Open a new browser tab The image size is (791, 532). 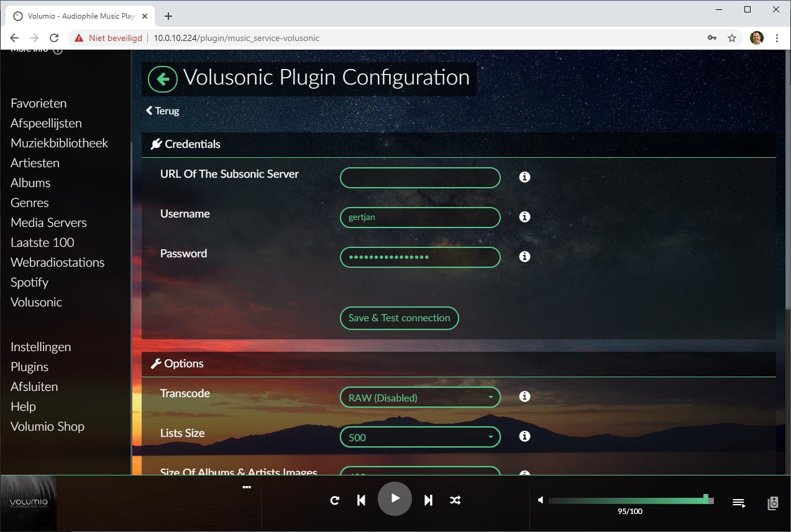168,16
